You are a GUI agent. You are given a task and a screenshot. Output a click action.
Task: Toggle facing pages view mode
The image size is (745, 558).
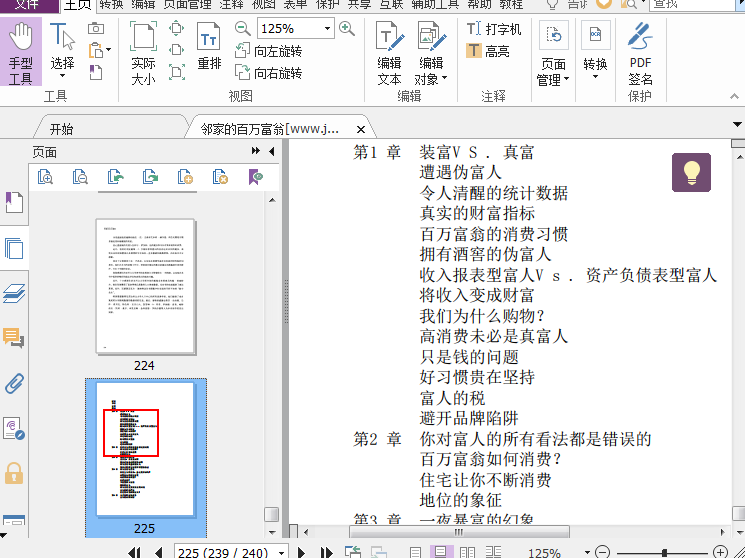pos(467,552)
